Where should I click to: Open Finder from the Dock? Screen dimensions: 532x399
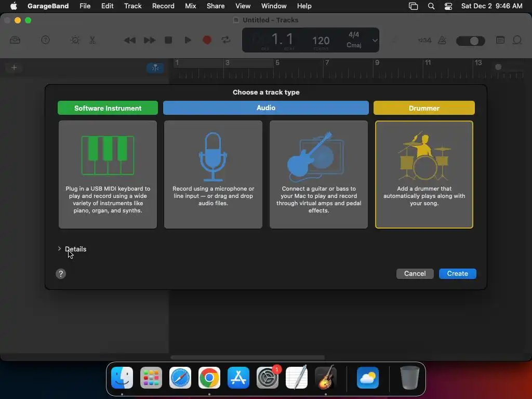click(x=122, y=378)
